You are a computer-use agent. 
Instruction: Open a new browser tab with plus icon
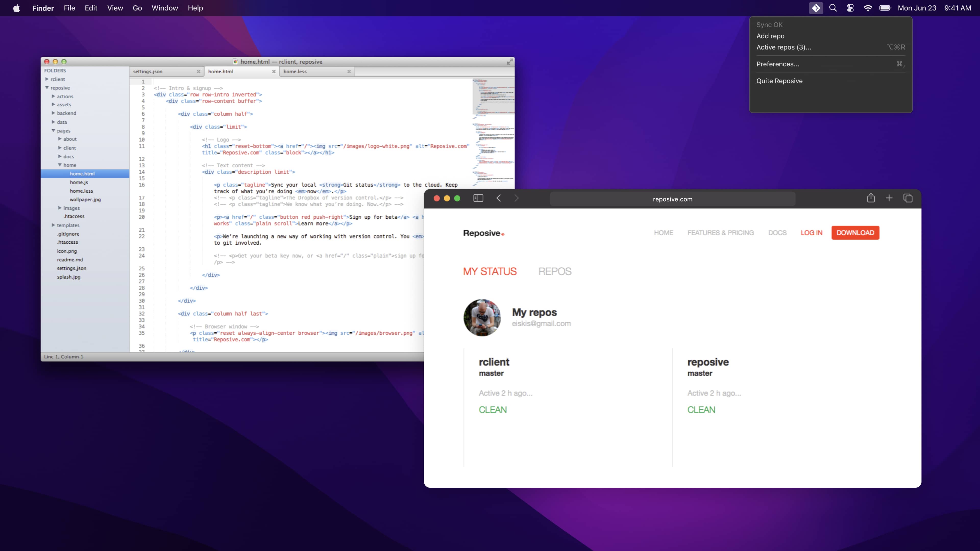[x=889, y=198]
